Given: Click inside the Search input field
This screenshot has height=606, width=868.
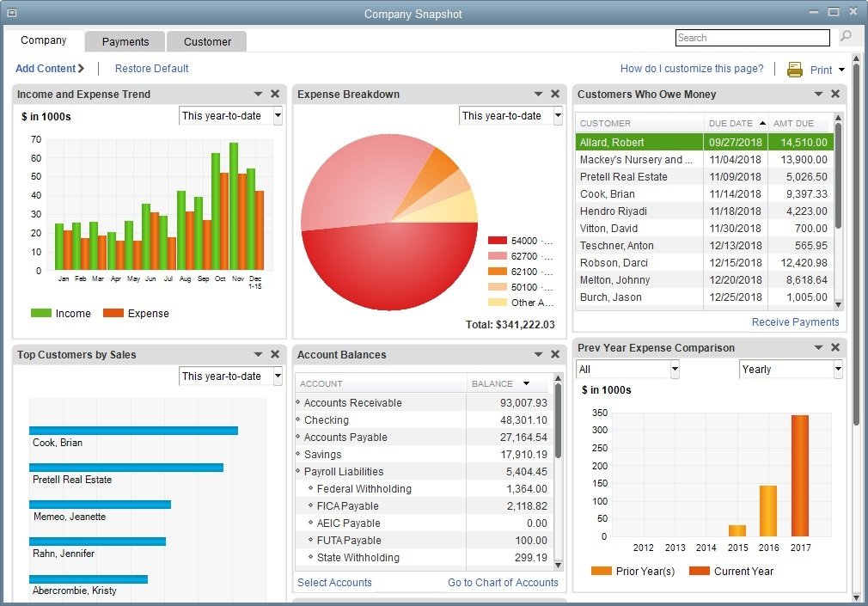Looking at the screenshot, I should [752, 38].
